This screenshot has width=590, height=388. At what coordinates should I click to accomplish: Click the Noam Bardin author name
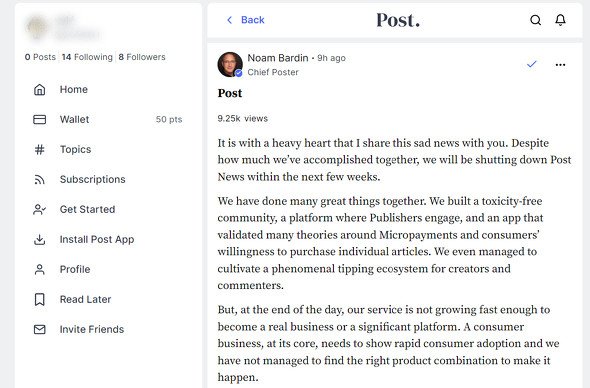point(278,58)
